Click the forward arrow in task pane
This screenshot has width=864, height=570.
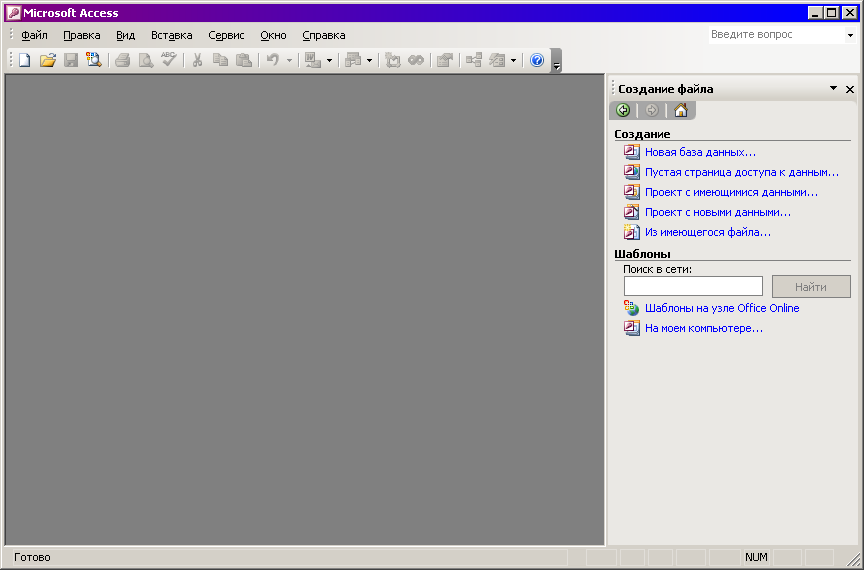(x=652, y=110)
